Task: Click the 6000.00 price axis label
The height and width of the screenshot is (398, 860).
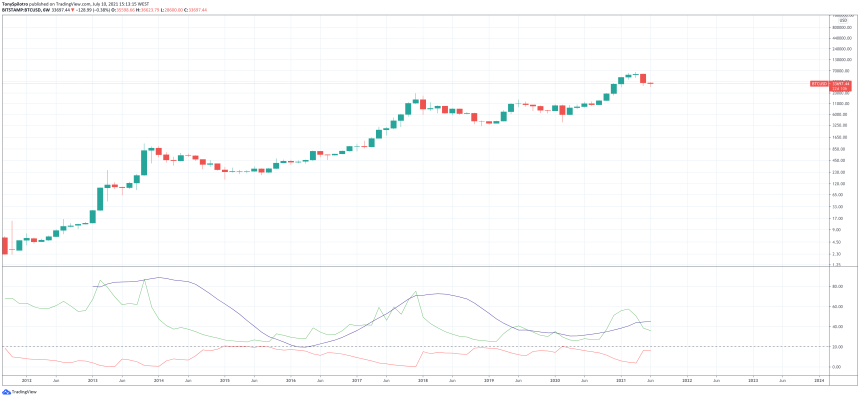Action: coord(840,114)
